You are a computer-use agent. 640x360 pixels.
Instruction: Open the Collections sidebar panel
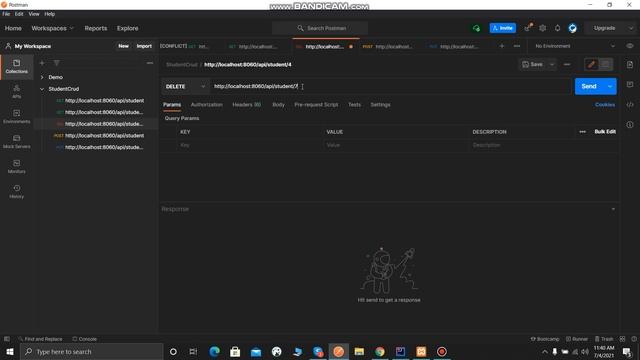click(16, 66)
